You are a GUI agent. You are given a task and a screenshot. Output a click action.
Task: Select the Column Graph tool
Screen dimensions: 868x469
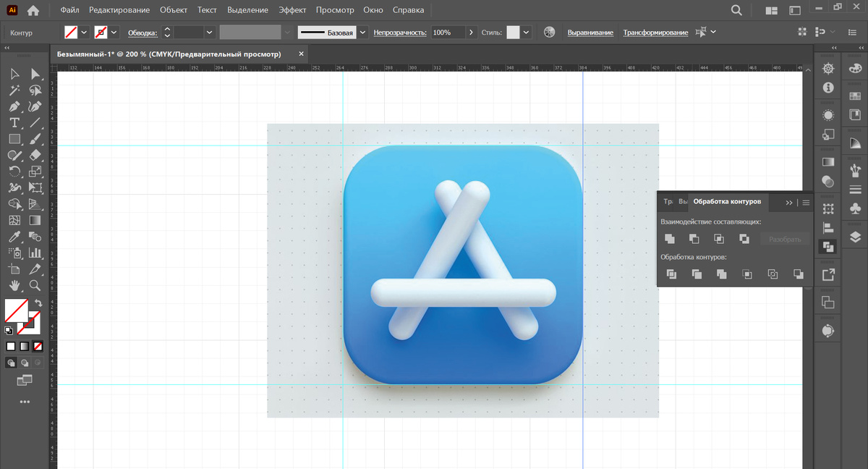35,253
